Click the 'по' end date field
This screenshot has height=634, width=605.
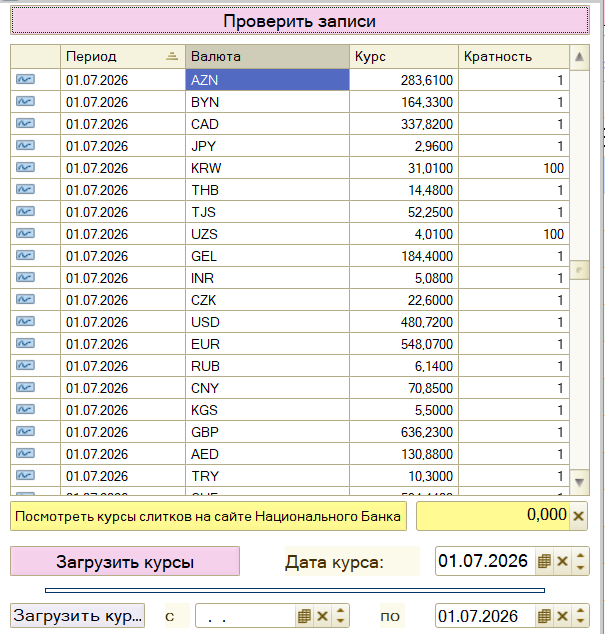[484, 616]
